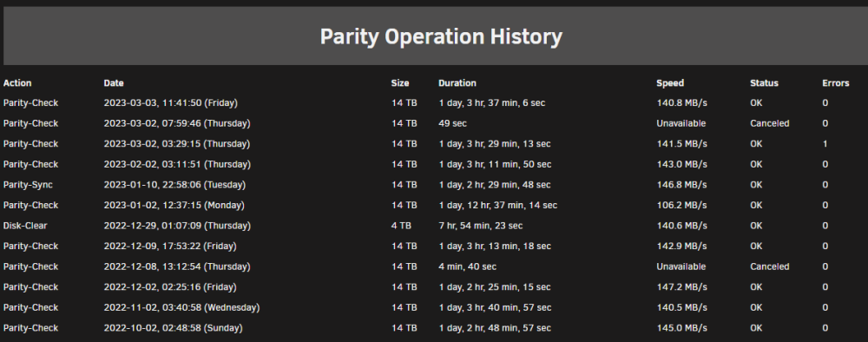This screenshot has width=868, height=342.
Task: Click the 4 min, 40 sec duration cell
Action: 467,266
